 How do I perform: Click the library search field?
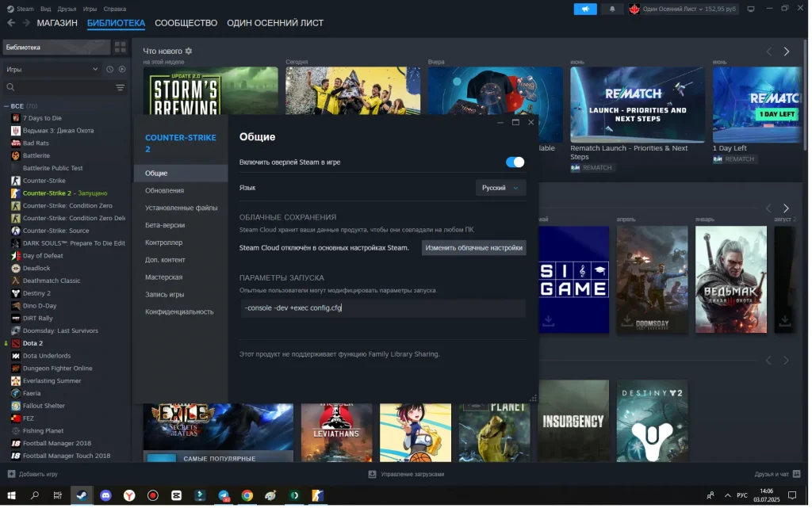coord(57,87)
